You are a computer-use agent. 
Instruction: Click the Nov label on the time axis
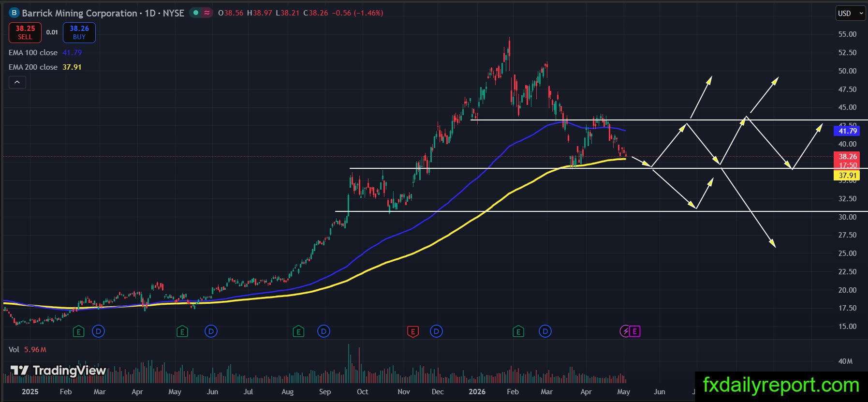tap(404, 392)
